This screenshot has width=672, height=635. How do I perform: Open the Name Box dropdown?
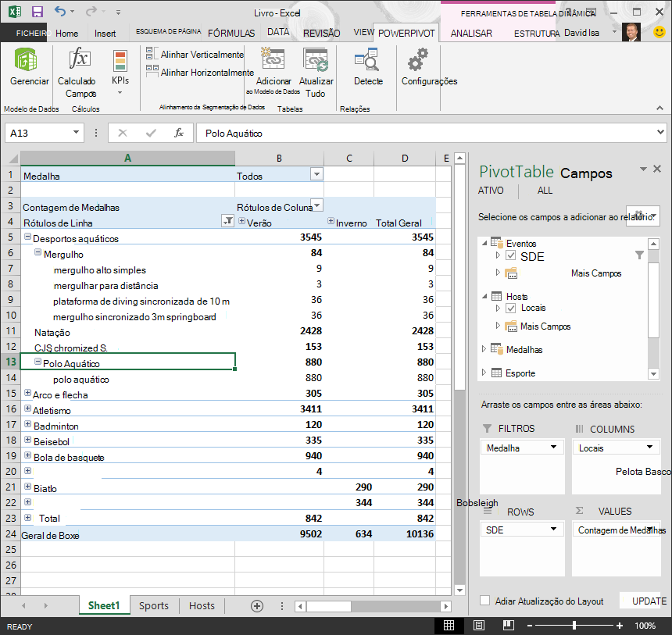pyautogui.click(x=76, y=132)
